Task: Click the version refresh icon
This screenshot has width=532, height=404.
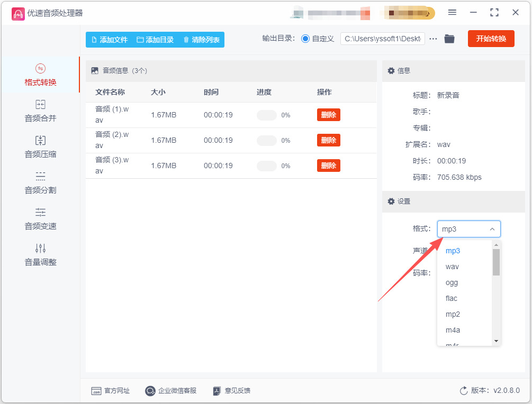Action: pyautogui.click(x=464, y=391)
